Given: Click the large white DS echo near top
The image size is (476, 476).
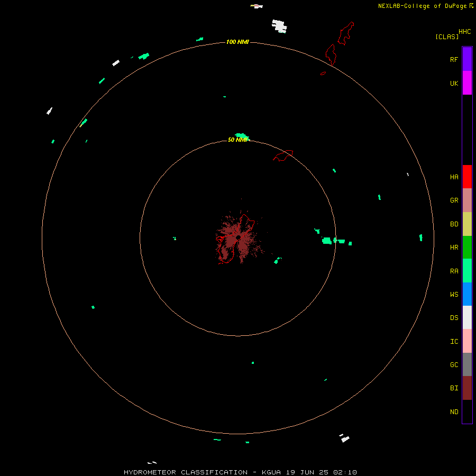Looking at the screenshot, I should (279, 26).
